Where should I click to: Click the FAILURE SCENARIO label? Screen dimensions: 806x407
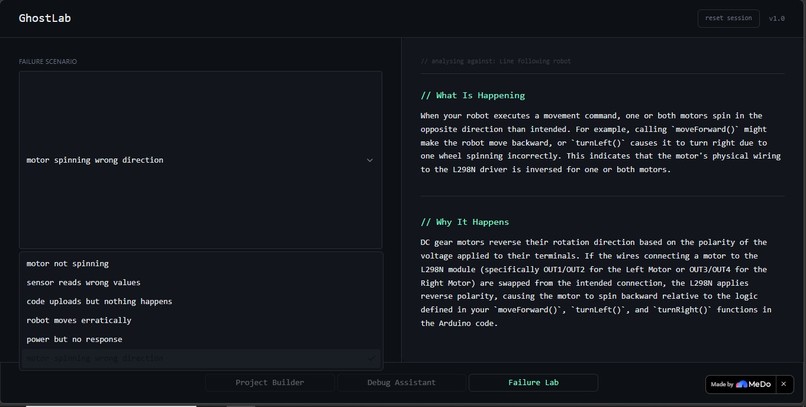click(x=48, y=62)
